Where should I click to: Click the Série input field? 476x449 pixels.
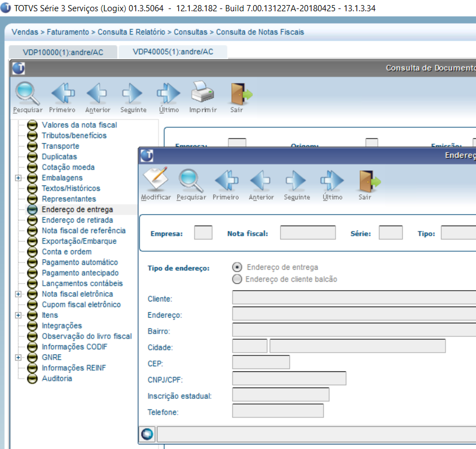pos(391,233)
